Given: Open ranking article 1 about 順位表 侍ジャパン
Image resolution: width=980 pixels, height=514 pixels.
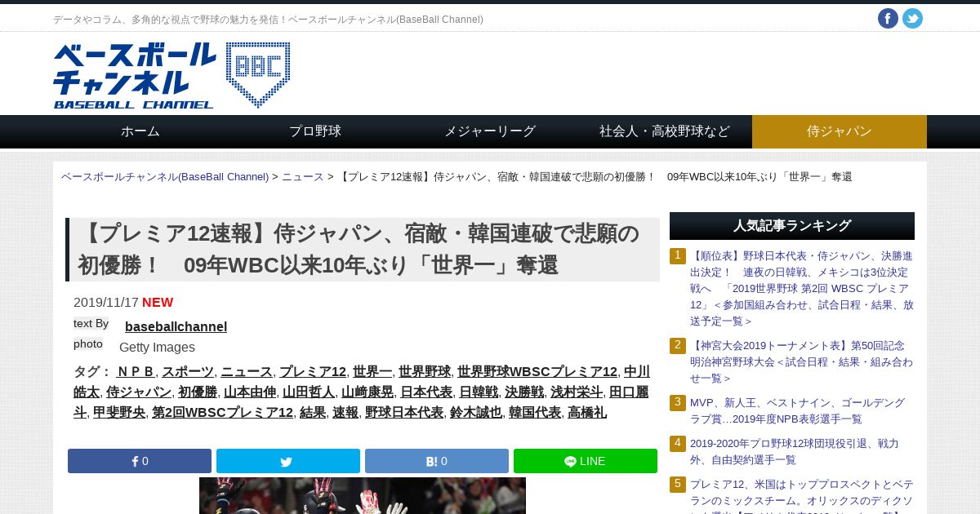Looking at the screenshot, I should (802, 288).
